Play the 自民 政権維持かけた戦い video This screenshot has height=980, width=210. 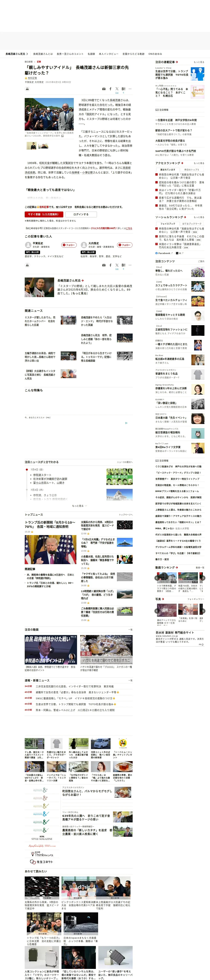pyautogui.click(x=51, y=649)
